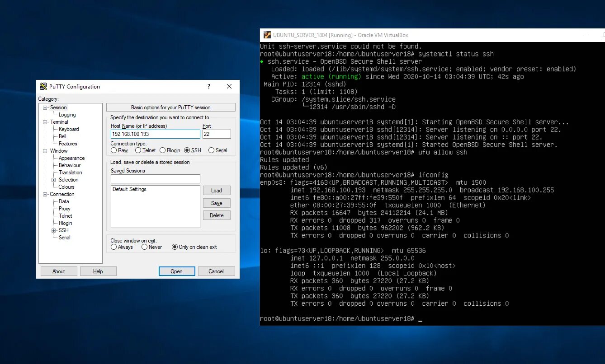The width and height of the screenshot is (605, 364).
Task: Open the Translation category
Action: coord(71,173)
